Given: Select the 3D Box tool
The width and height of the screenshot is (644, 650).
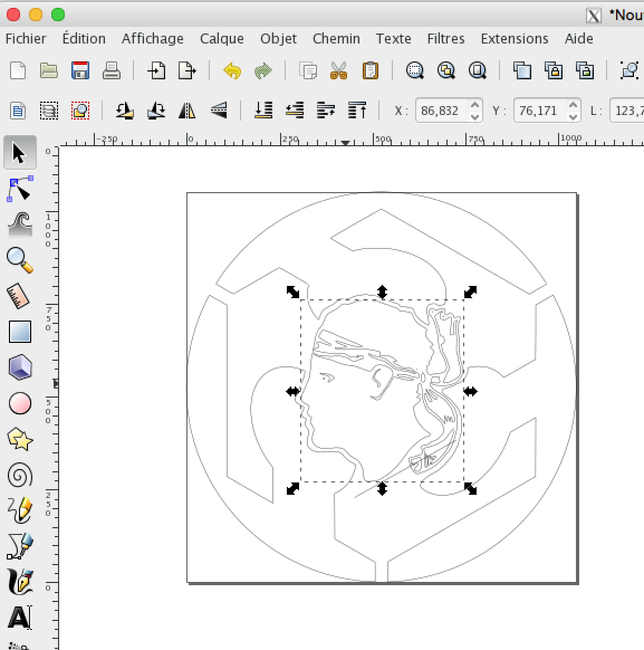Looking at the screenshot, I should tap(20, 367).
